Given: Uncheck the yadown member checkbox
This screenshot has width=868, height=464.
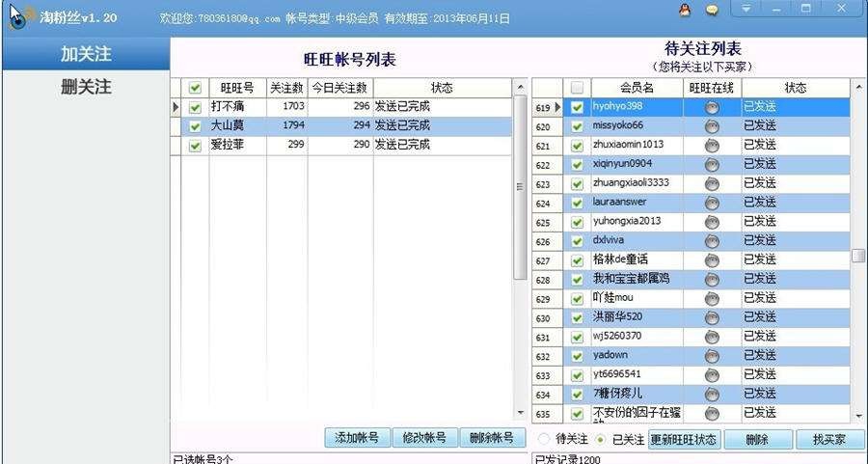Looking at the screenshot, I should pos(577,356).
